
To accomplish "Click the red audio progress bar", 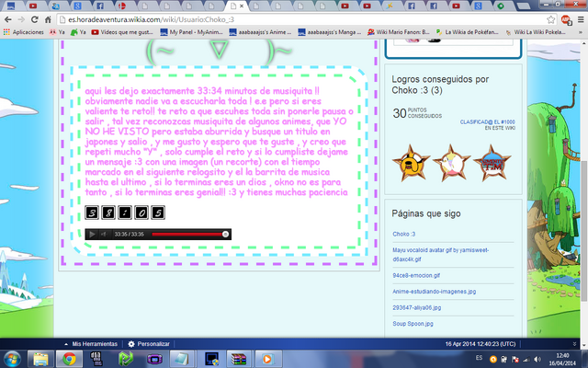I will [187, 235].
